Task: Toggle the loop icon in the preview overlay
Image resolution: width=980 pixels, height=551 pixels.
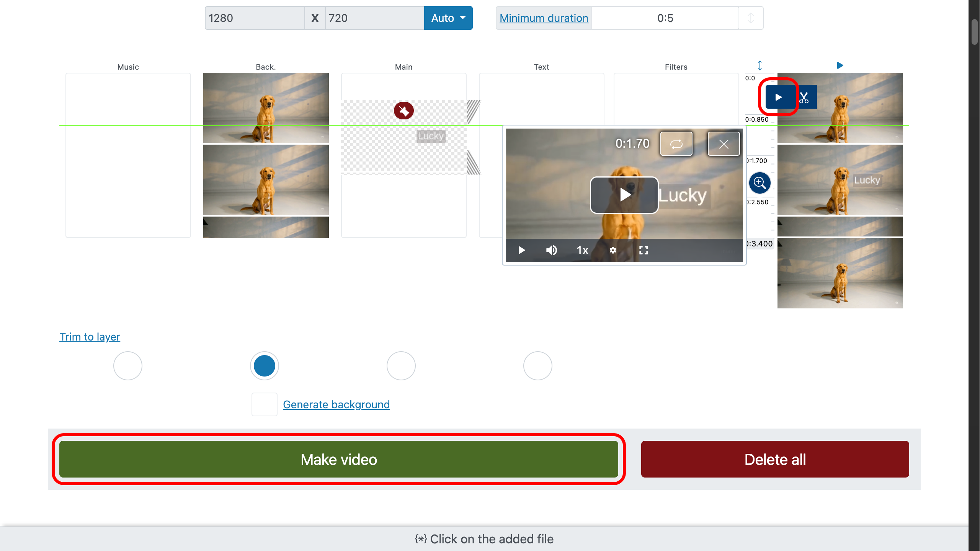Action: (676, 143)
